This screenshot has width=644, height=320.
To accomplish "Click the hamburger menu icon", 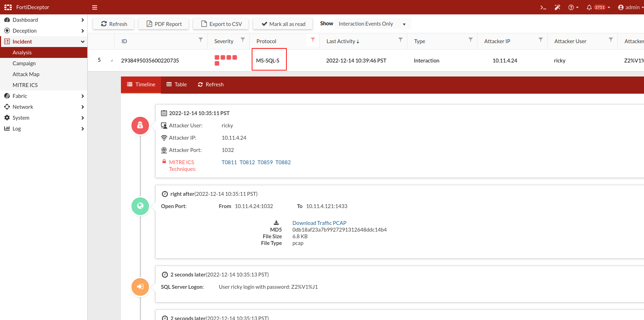I will click(x=94, y=7).
